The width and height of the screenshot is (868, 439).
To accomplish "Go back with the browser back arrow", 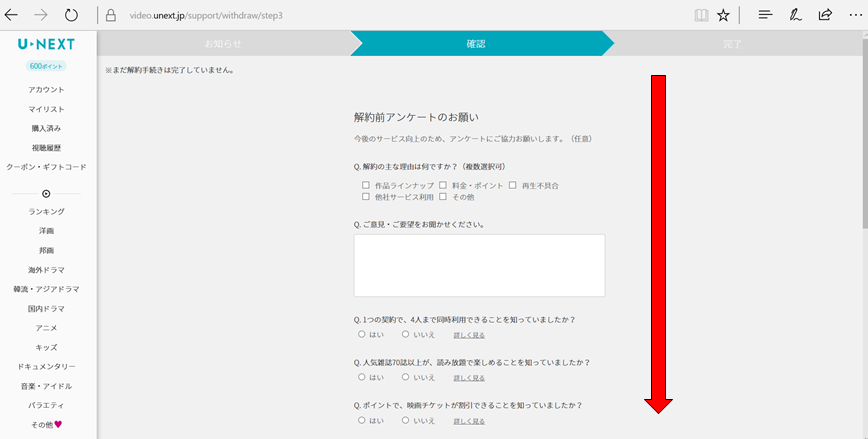I will coord(11,15).
